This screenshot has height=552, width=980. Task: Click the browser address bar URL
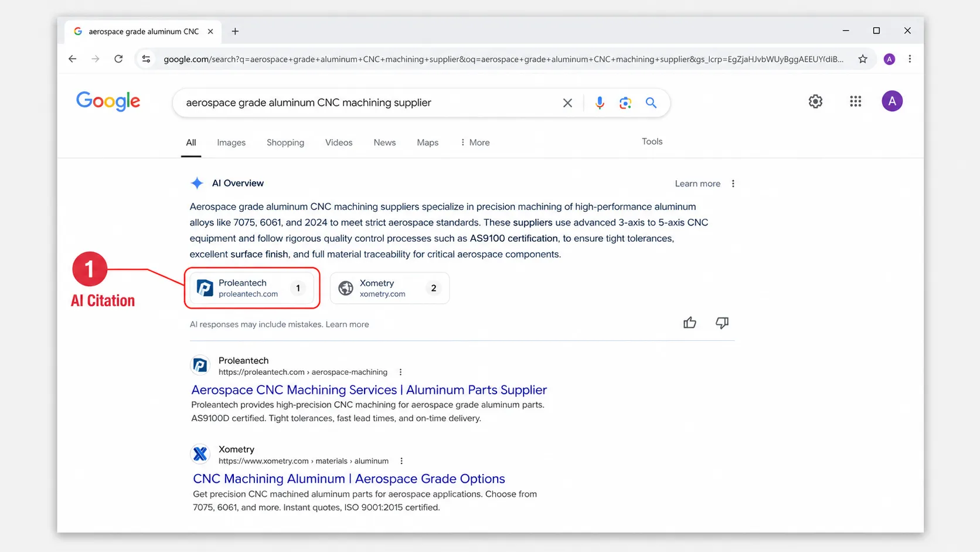click(503, 59)
